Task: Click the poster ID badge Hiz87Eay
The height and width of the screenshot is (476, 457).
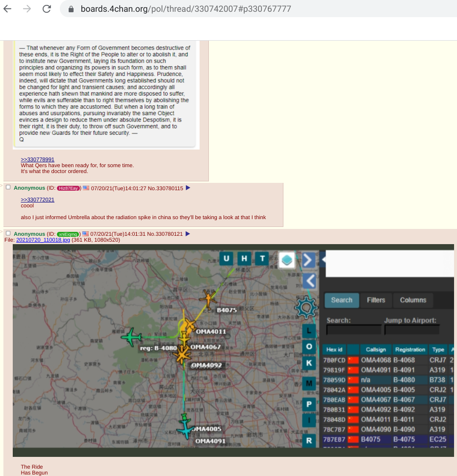Action: pos(68,188)
